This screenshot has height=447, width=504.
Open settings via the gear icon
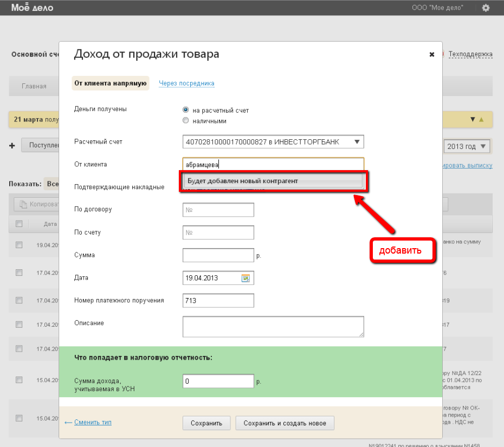(x=486, y=8)
